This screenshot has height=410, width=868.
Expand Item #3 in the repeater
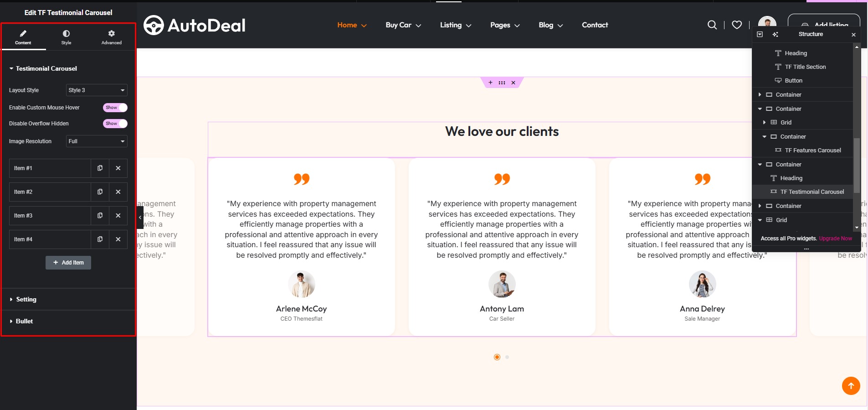(50, 216)
